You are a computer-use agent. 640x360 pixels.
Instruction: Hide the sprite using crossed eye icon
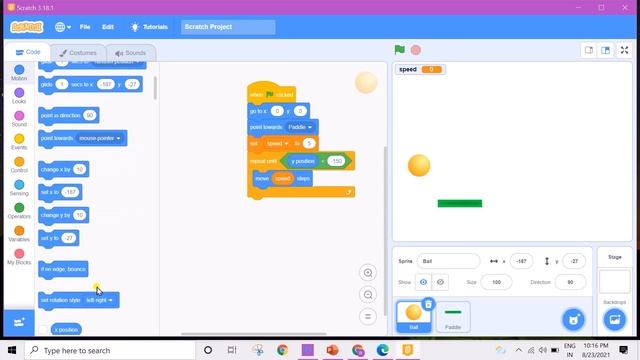(x=440, y=282)
